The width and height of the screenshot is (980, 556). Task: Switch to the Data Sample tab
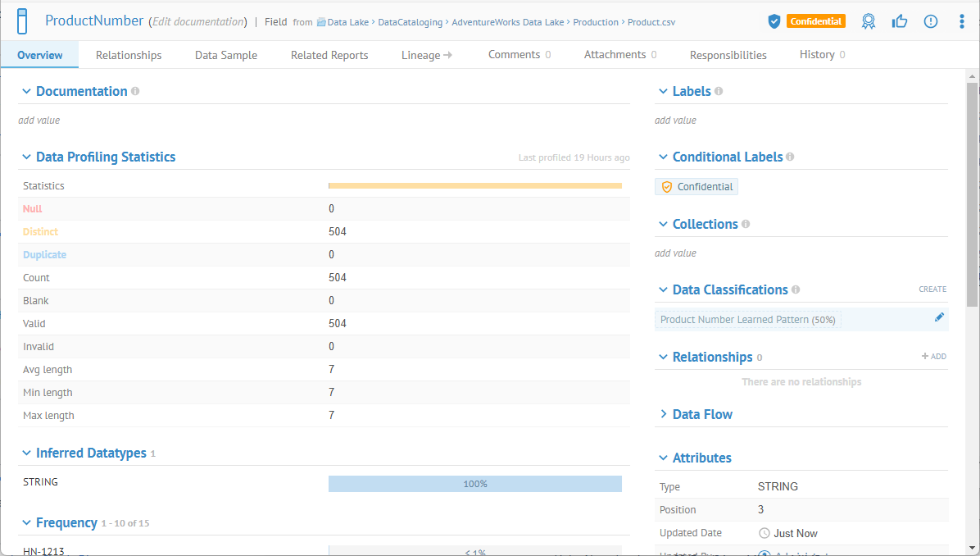226,55
